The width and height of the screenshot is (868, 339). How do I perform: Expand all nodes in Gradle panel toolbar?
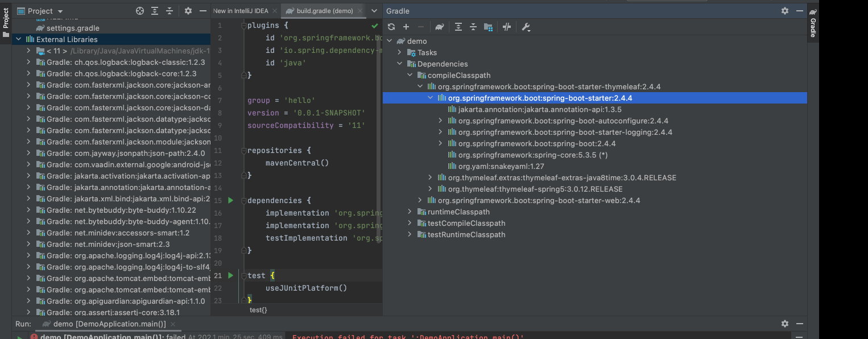[458, 27]
